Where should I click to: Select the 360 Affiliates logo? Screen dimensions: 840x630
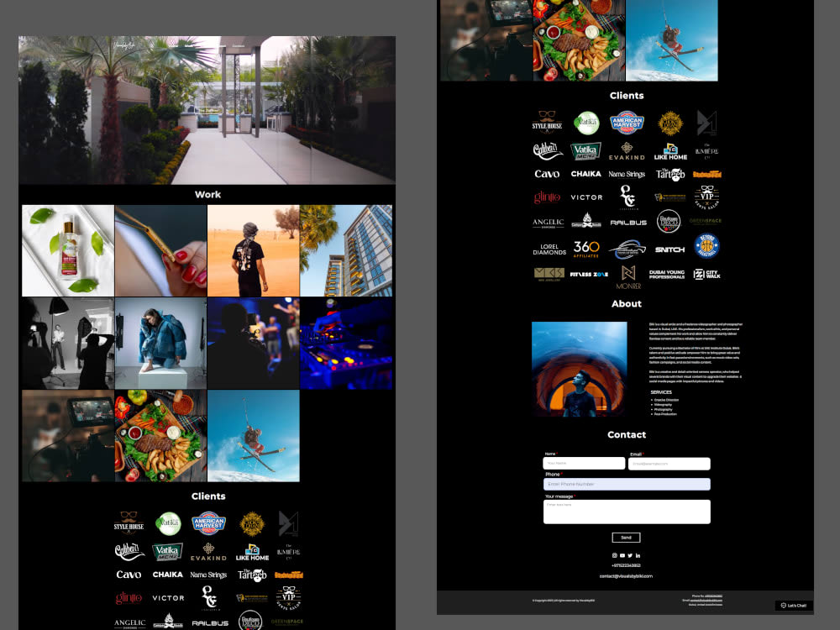tap(586, 249)
